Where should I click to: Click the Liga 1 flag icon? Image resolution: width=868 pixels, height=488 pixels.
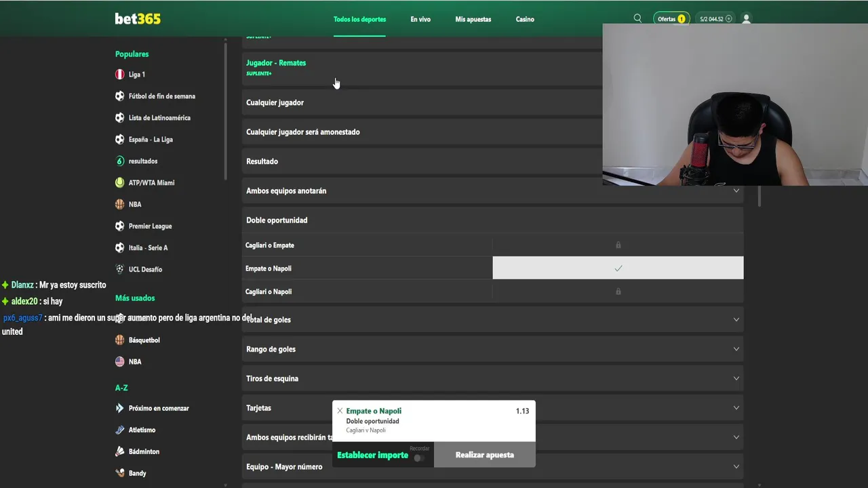[119, 75]
